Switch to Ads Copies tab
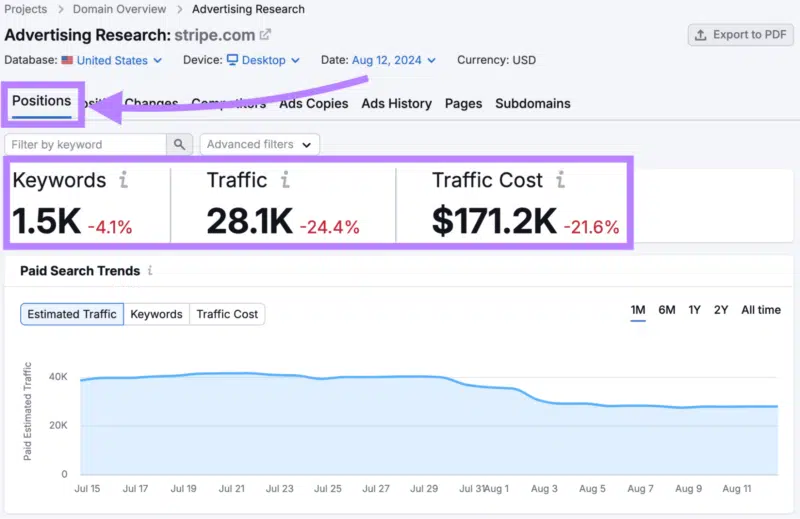The width and height of the screenshot is (800, 519). (x=313, y=104)
